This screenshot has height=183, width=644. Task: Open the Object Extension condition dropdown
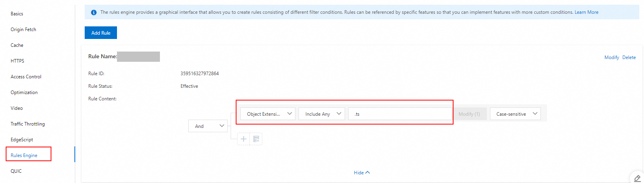[x=268, y=114]
